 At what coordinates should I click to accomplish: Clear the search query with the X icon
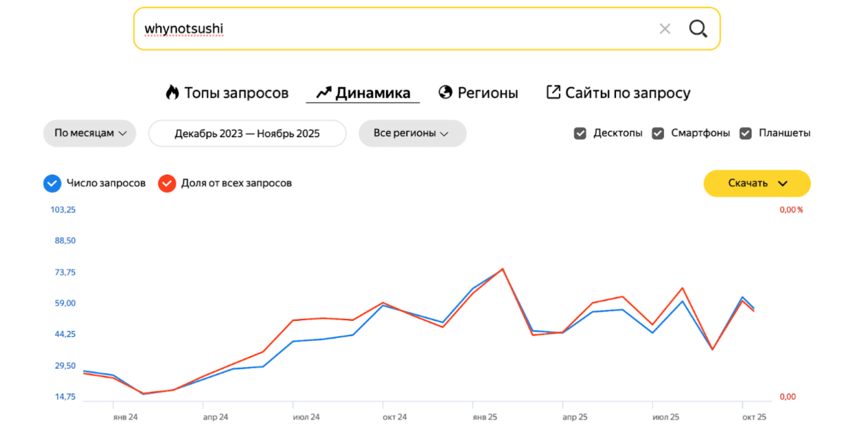(x=665, y=29)
